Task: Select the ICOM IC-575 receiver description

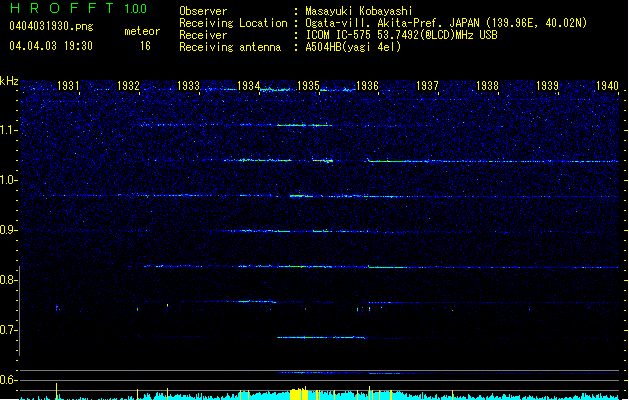Action: (x=401, y=35)
